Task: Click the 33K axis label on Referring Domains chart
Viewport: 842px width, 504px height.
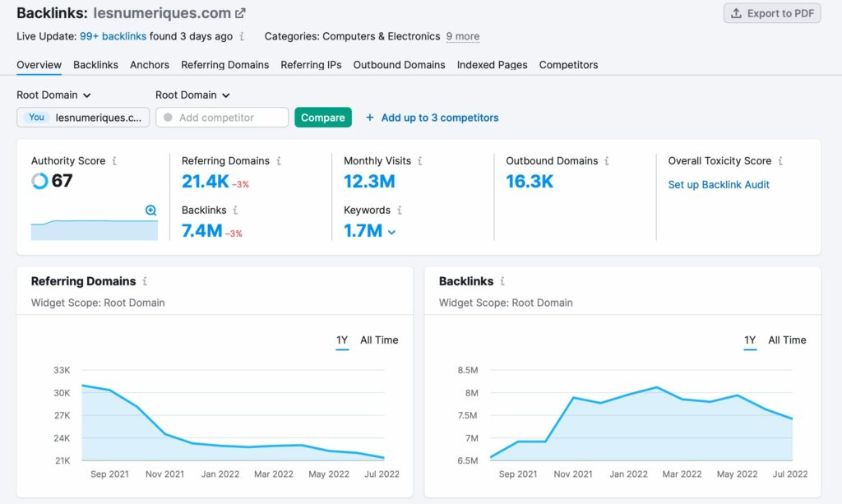Action: (62, 370)
